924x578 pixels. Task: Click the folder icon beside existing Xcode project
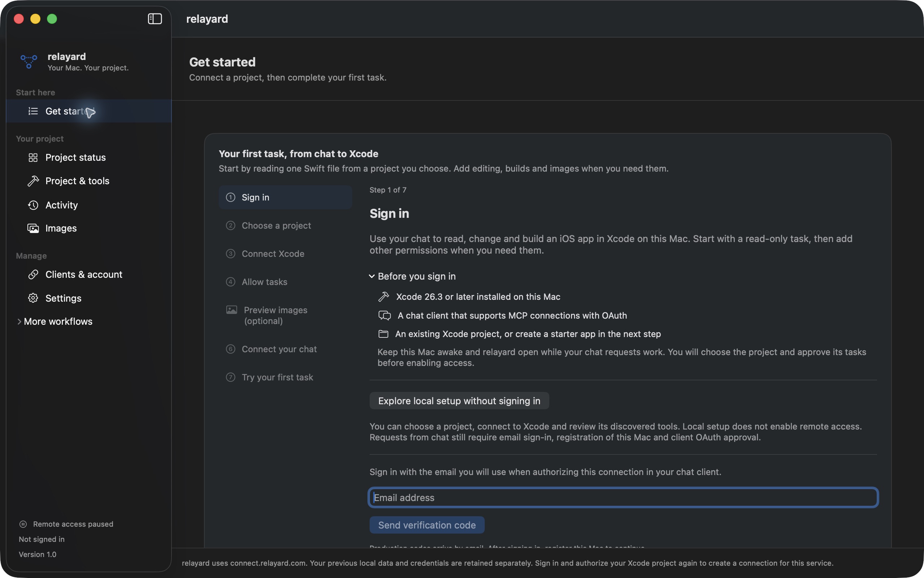tap(383, 334)
